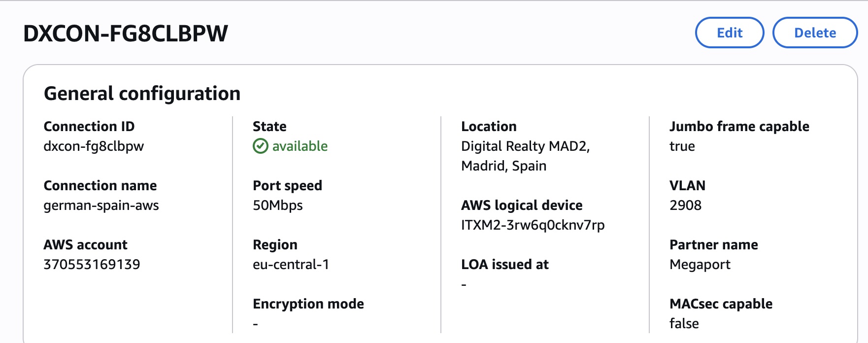Select the connection name german-spain-aws
868x343 pixels.
102,205
